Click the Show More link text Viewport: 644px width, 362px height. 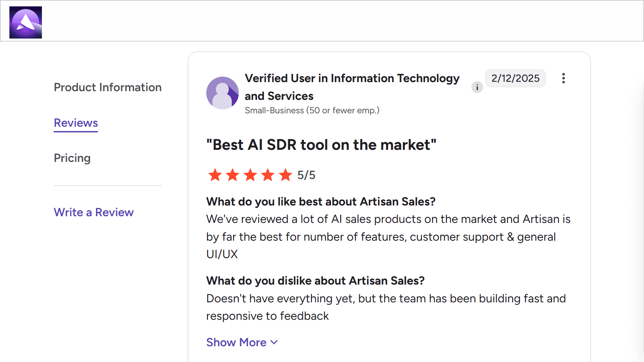click(x=236, y=342)
